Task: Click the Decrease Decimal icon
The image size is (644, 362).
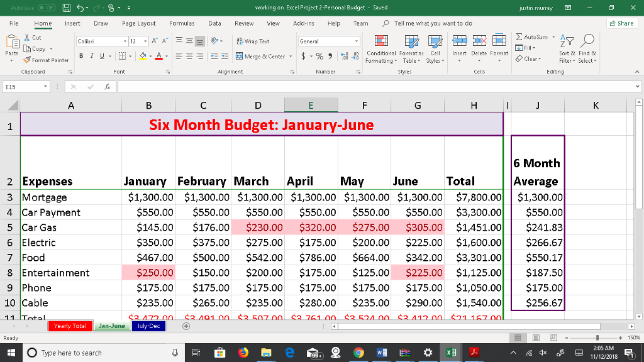Action: tap(355, 56)
